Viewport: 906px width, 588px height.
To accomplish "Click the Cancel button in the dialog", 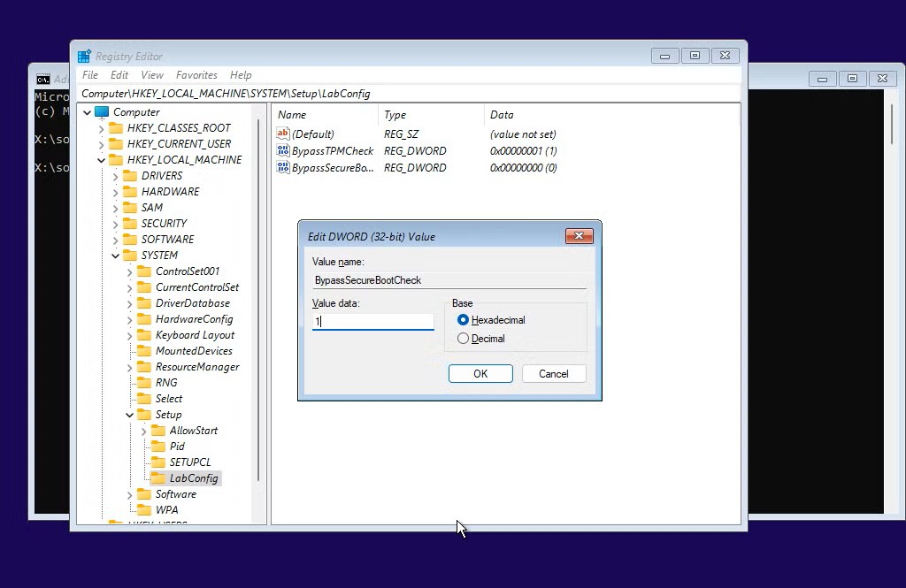I will 554,373.
